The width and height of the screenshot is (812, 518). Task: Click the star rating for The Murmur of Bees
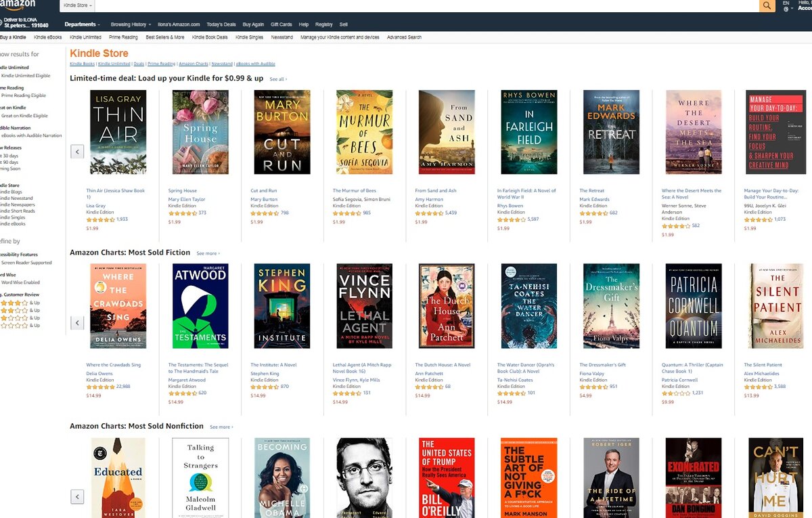pos(346,213)
